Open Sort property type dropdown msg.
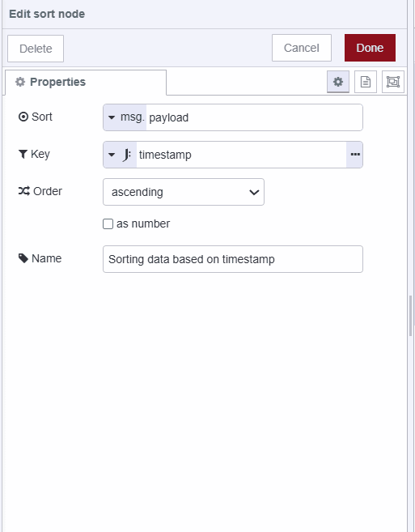Viewport: 415px width, 532px height. (125, 117)
